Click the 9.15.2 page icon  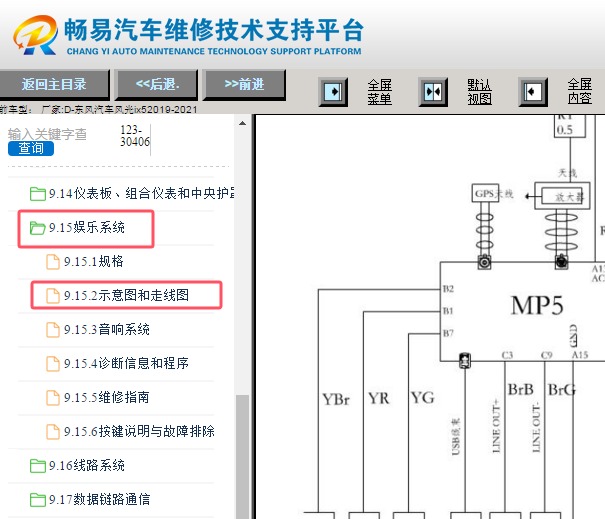53,296
